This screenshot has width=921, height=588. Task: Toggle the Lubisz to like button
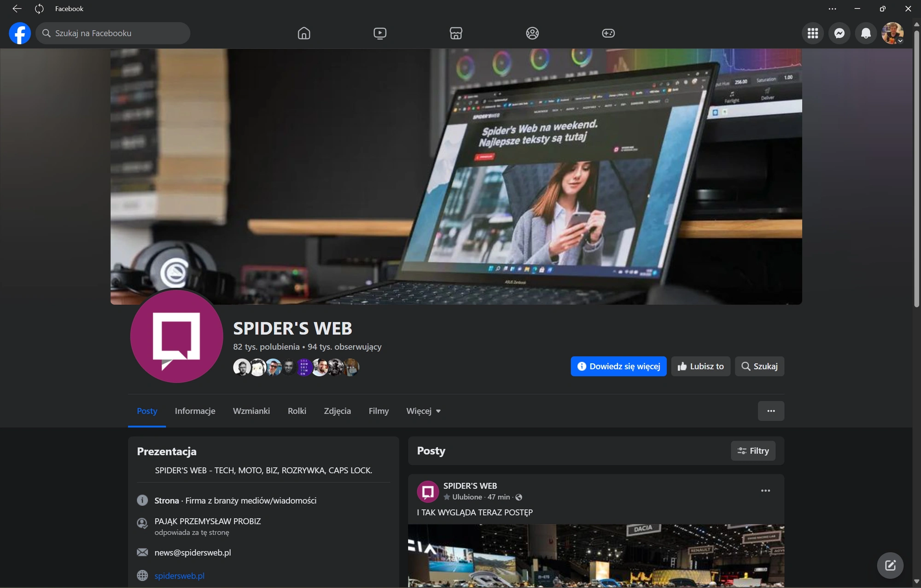click(x=700, y=367)
